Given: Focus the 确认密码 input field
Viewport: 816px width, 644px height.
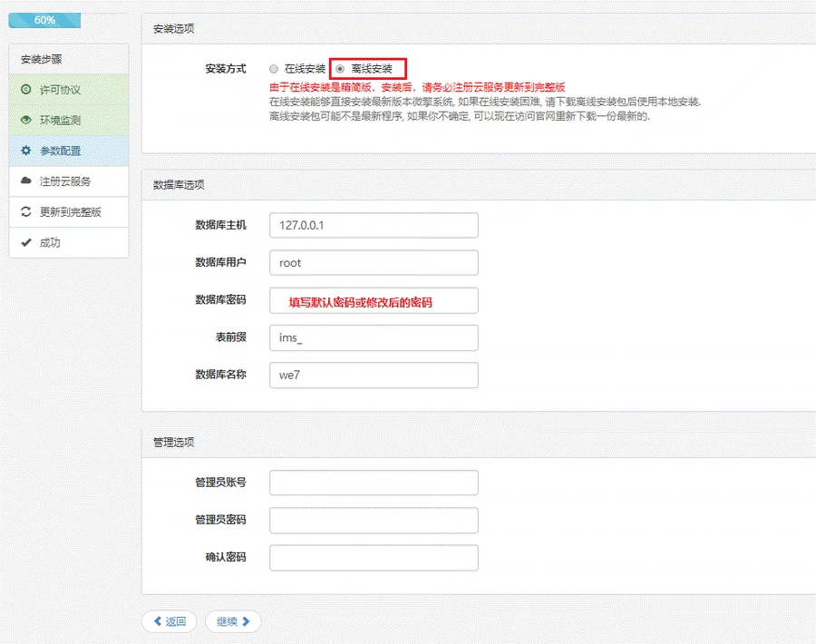Looking at the screenshot, I should [374, 557].
